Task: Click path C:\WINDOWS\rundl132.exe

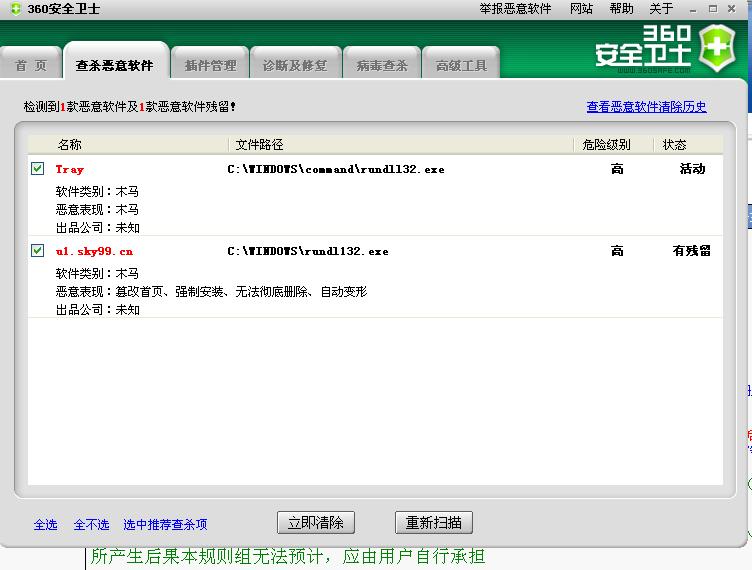Action: click(308, 251)
